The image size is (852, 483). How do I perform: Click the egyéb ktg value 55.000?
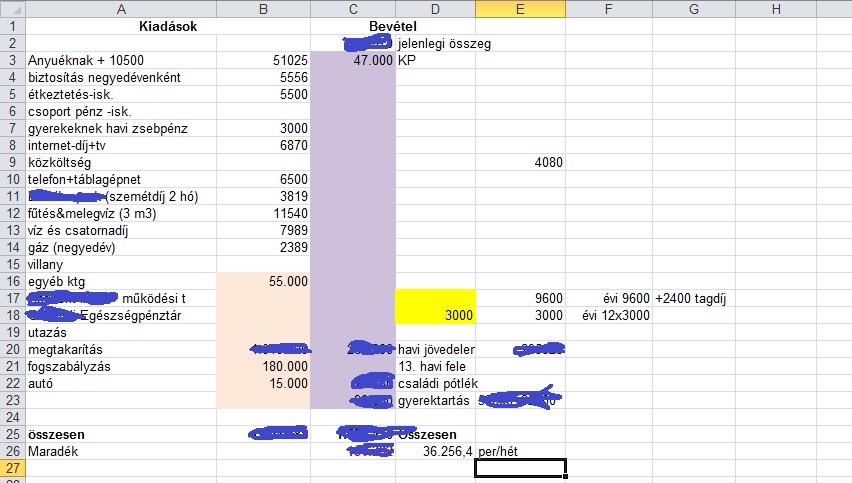coord(263,282)
